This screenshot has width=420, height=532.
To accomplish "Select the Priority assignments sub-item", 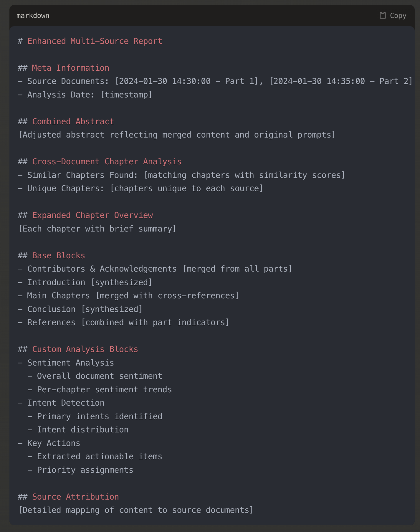I will pyautogui.click(x=85, y=470).
